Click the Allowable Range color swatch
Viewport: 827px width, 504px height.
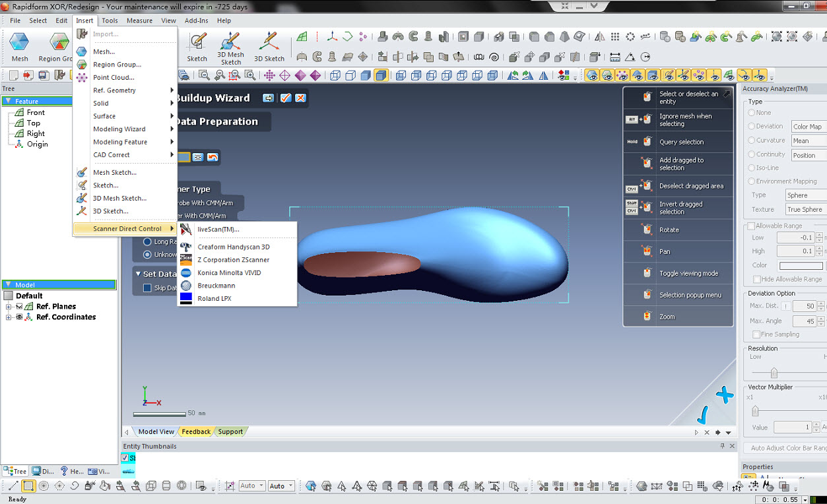click(x=801, y=266)
